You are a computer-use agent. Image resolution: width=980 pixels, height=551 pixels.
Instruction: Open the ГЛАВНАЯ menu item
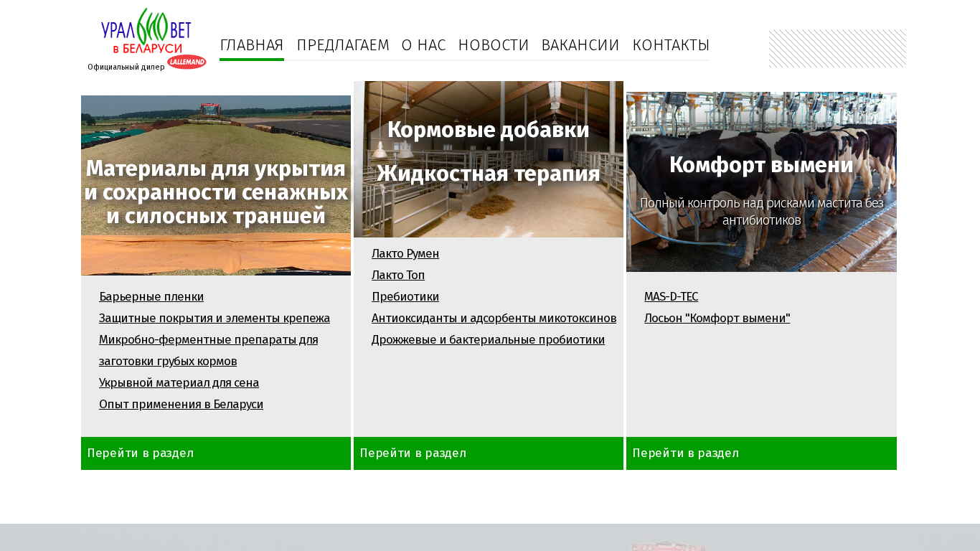pos(252,45)
